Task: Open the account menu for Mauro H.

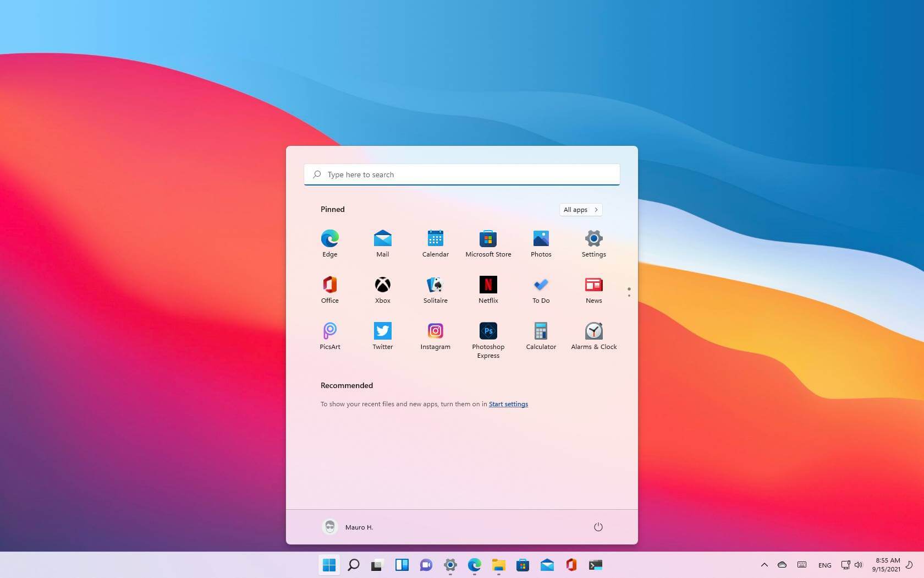Action: coord(347,527)
